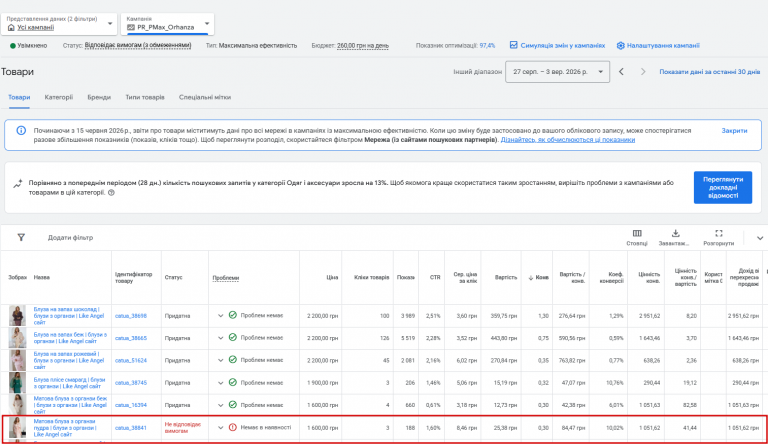Switch to the Категорії tab
Viewport: 768px width, 444px height.
(59, 97)
